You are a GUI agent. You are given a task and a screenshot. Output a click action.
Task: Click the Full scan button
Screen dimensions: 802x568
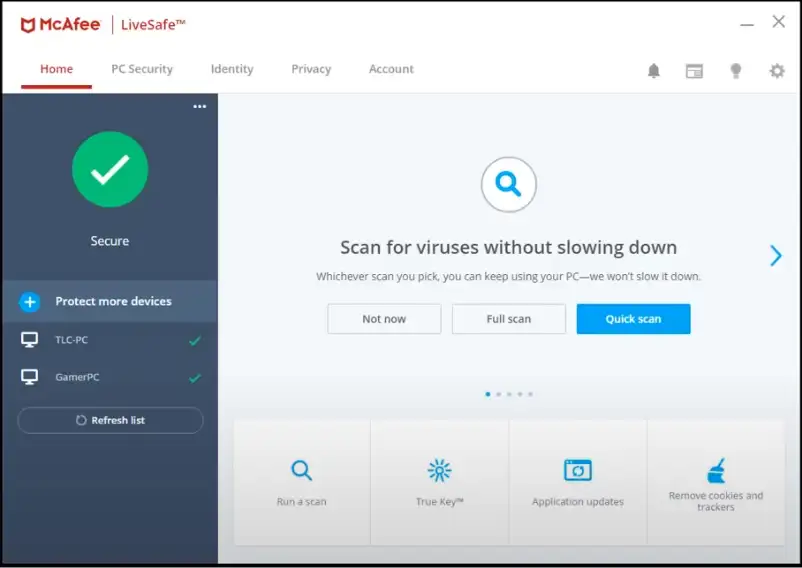pos(508,319)
